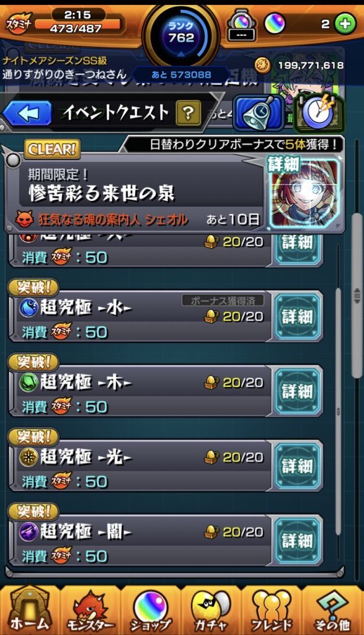Go to the ホーム tab
The image size is (364, 635).
(x=30, y=611)
